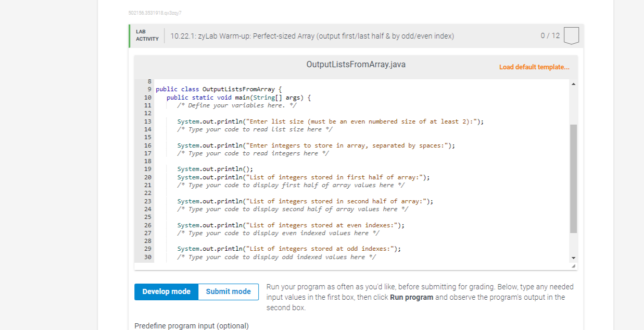Click the "Predefine program input (optional)" label
644x330 pixels.
point(192,325)
